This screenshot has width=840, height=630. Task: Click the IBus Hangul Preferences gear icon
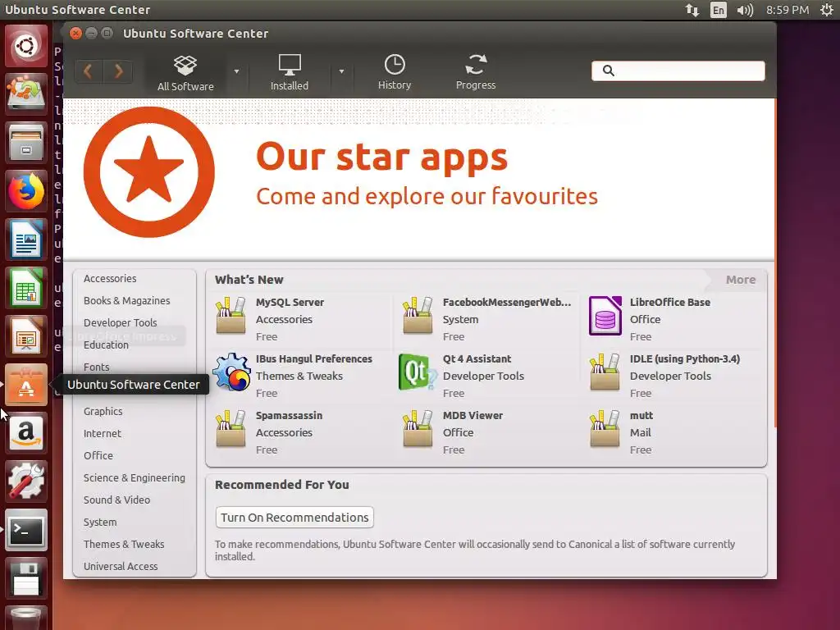point(231,372)
